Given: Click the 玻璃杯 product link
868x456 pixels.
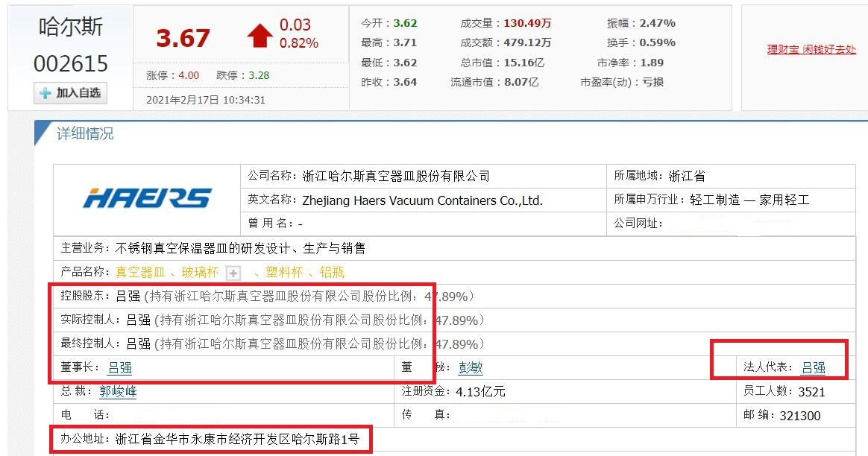Looking at the screenshot, I should pos(200,272).
